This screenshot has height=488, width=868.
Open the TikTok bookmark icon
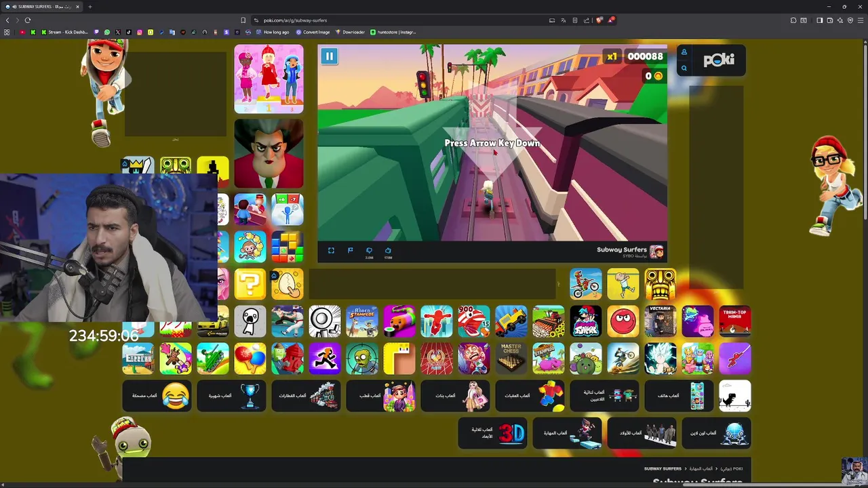pos(129,32)
